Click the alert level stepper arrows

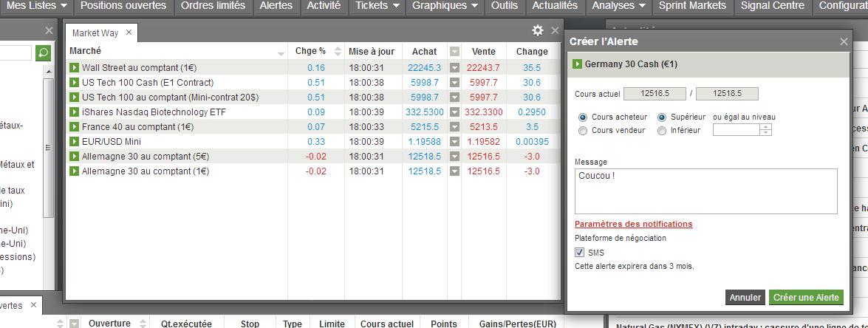pyautogui.click(x=766, y=130)
